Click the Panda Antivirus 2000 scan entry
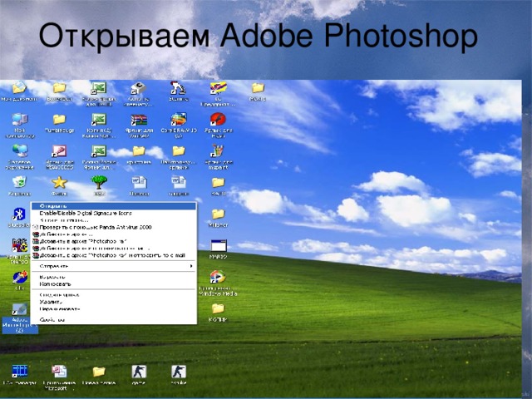The width and height of the screenshot is (532, 399). pos(114,227)
